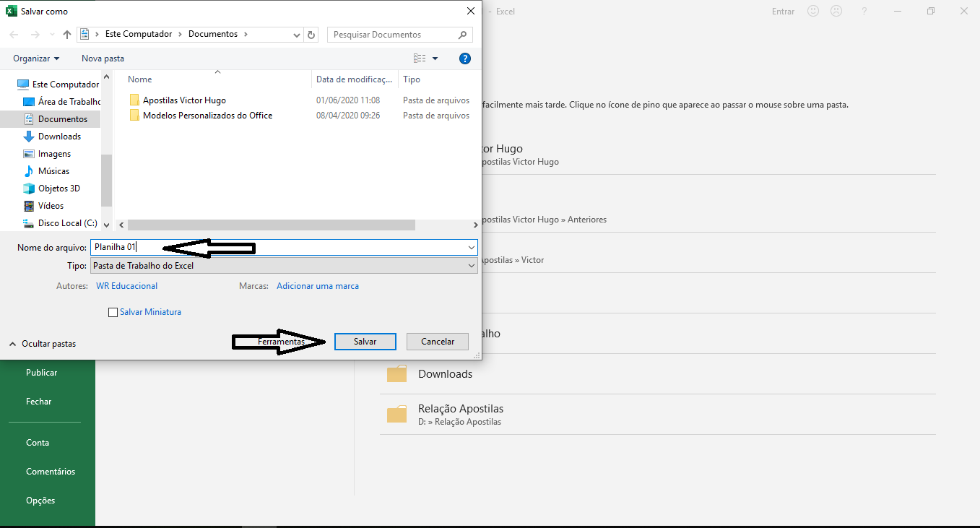Open the Apostilas Victor Hugo folder
Screen dimensions: 980x528
(184, 100)
